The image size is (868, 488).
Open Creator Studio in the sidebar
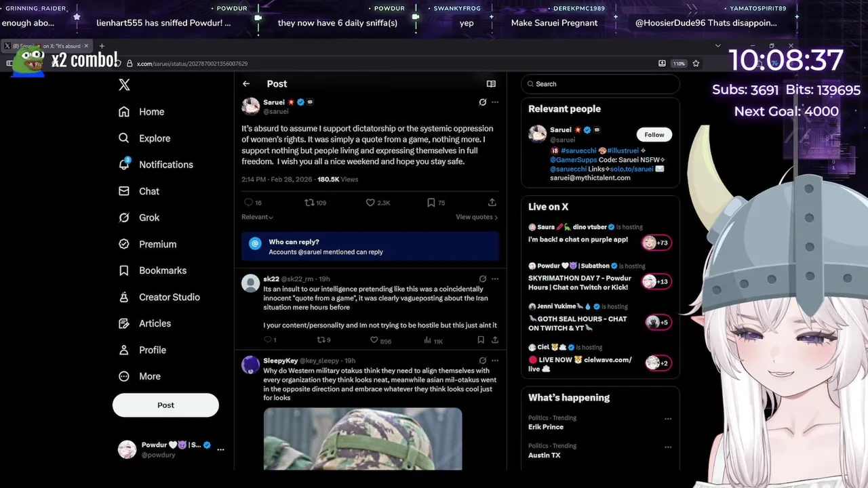[159, 297]
